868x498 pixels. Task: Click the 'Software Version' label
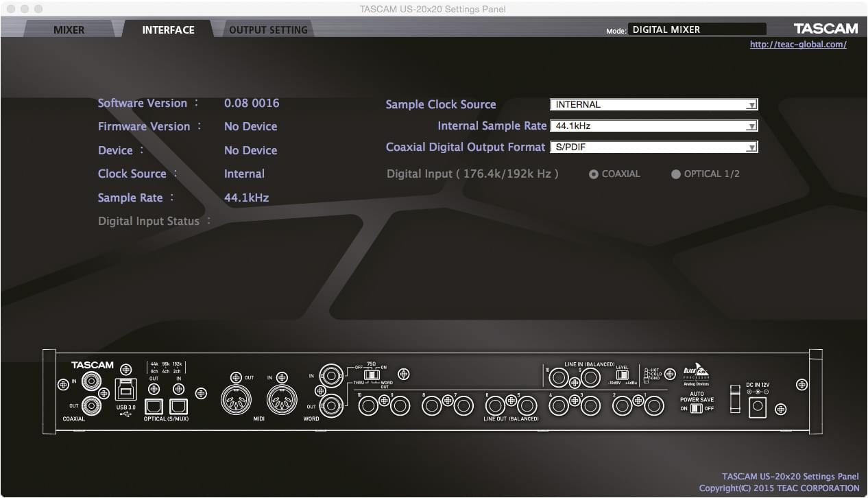coord(143,103)
